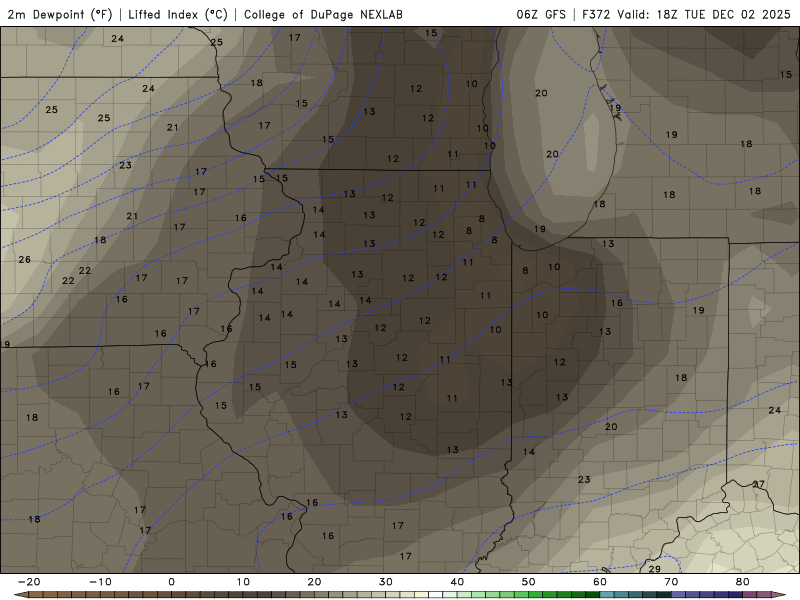Click the dewpoint value 26 on the map

[24, 260]
